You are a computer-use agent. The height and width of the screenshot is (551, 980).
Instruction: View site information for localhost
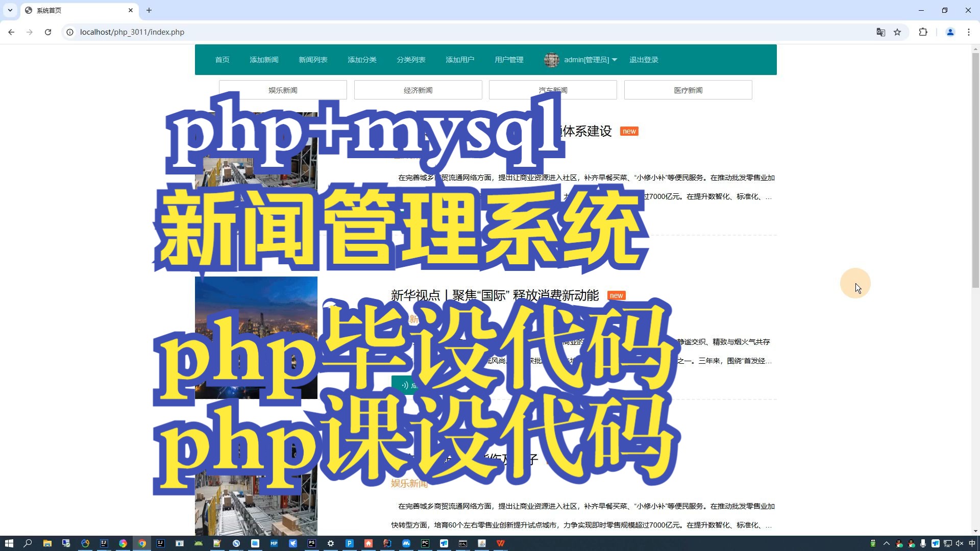[70, 32]
